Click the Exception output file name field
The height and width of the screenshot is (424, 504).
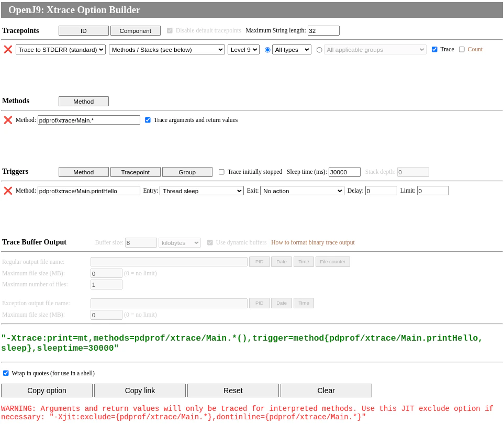(x=169, y=304)
